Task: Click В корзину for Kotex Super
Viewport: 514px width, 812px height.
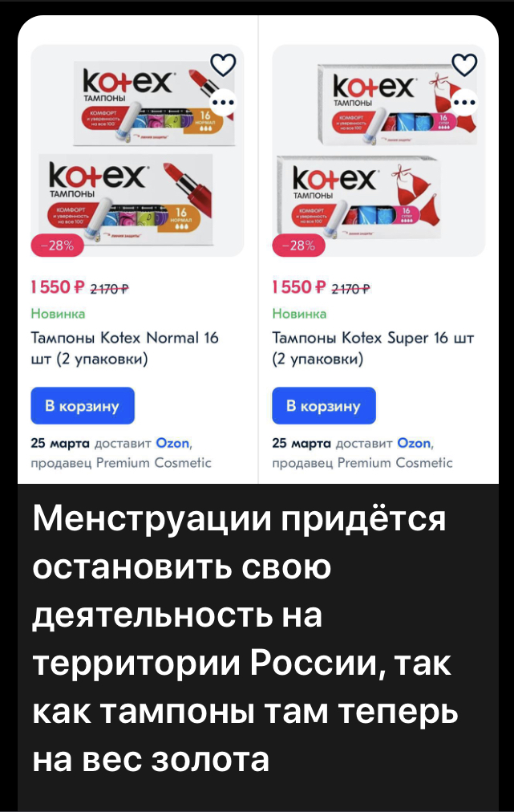Action: tap(324, 405)
